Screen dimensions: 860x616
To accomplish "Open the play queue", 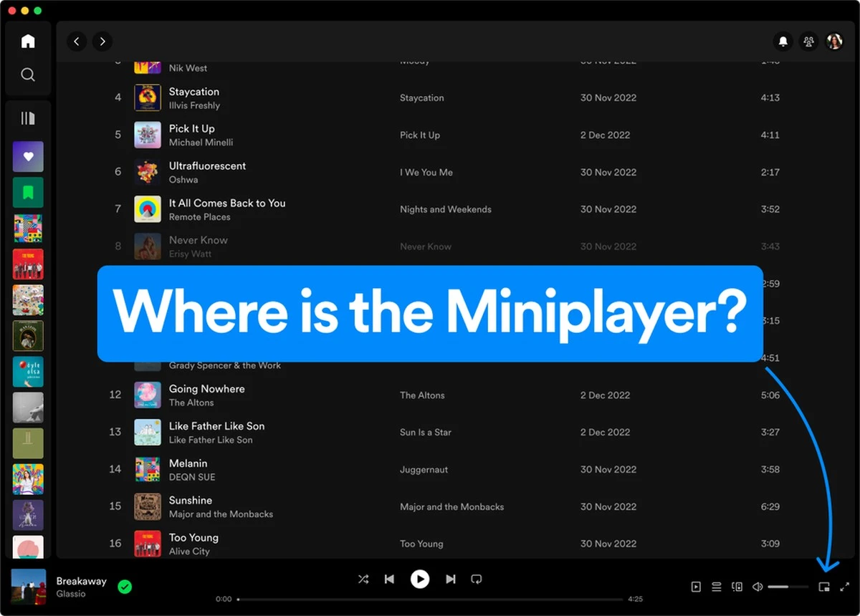I will pos(716,586).
